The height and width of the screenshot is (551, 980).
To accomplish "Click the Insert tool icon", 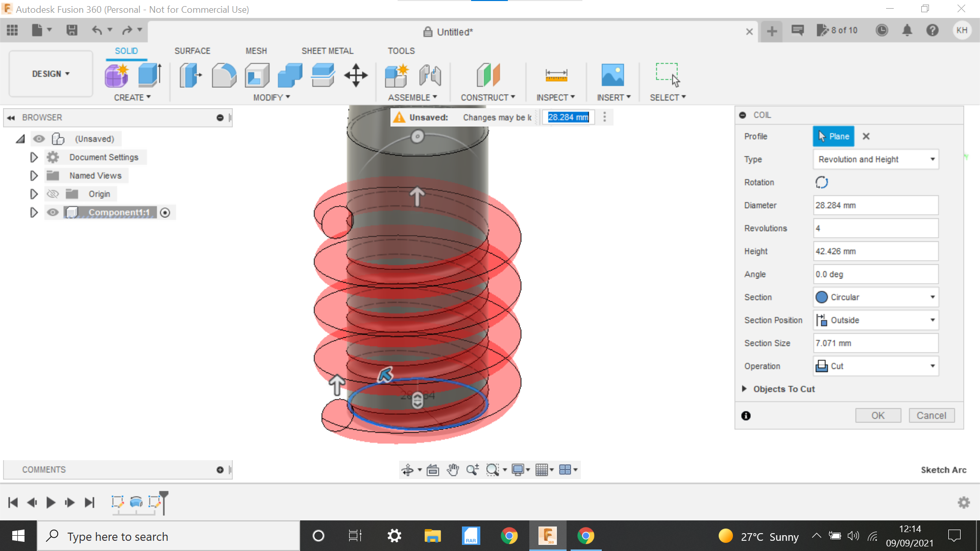I will (612, 74).
